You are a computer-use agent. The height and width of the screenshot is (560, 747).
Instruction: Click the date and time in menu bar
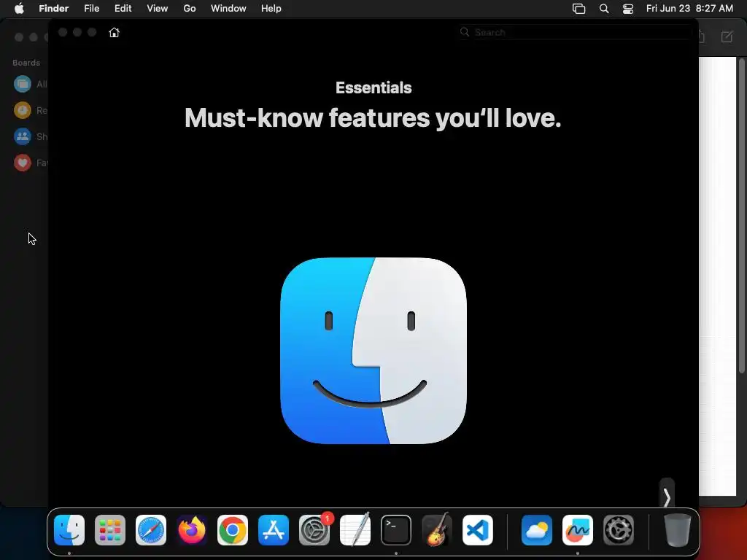[689, 9]
